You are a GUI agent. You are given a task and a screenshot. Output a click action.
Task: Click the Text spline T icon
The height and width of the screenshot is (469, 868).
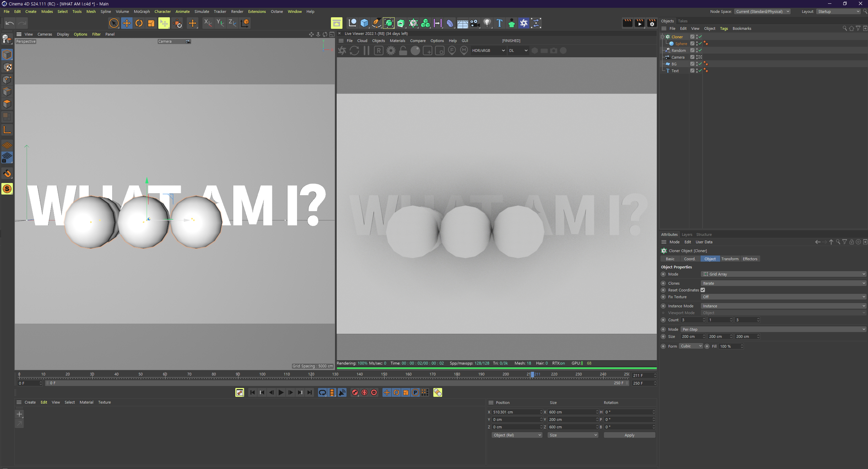point(499,23)
